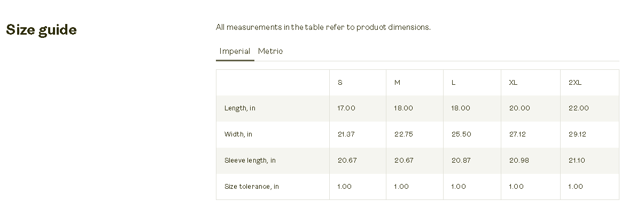
Task: Click the 21.10 sleeve length for 2XL
Action: tap(577, 161)
